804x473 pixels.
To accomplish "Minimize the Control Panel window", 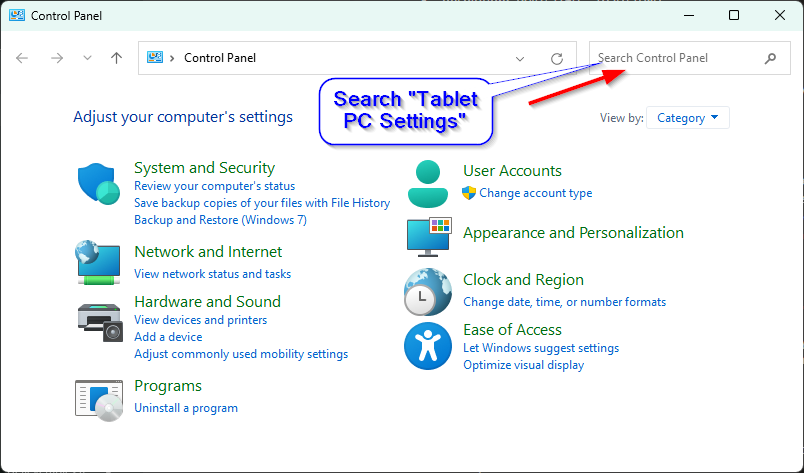I will (x=689, y=15).
